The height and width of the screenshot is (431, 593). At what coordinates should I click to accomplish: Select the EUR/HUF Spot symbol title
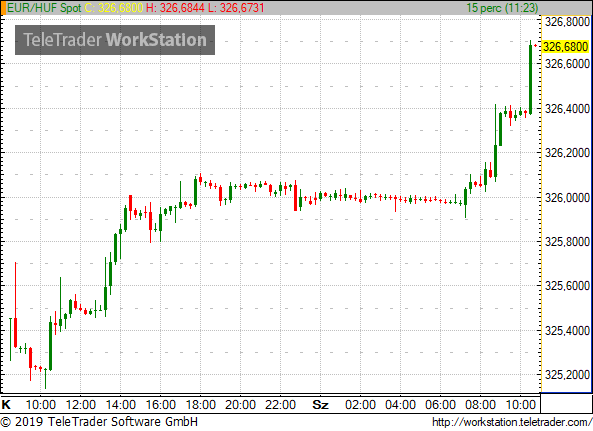pos(44,8)
